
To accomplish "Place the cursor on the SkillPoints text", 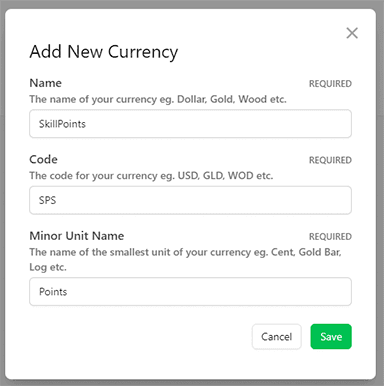I will pyautogui.click(x=62, y=124).
